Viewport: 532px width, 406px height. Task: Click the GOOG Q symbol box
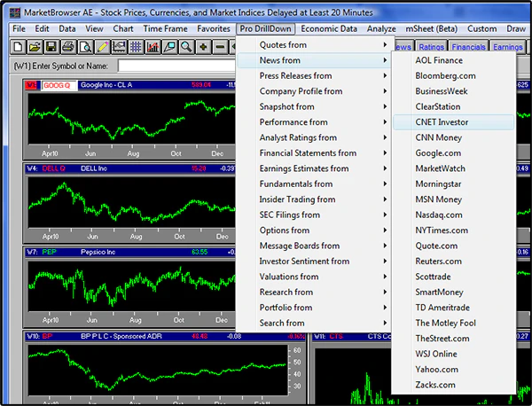59,85
